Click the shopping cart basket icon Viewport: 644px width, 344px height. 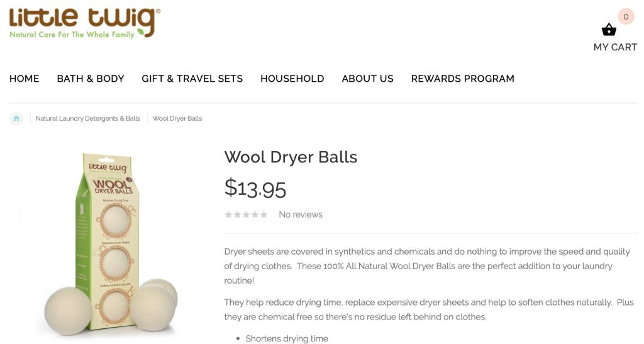point(609,30)
